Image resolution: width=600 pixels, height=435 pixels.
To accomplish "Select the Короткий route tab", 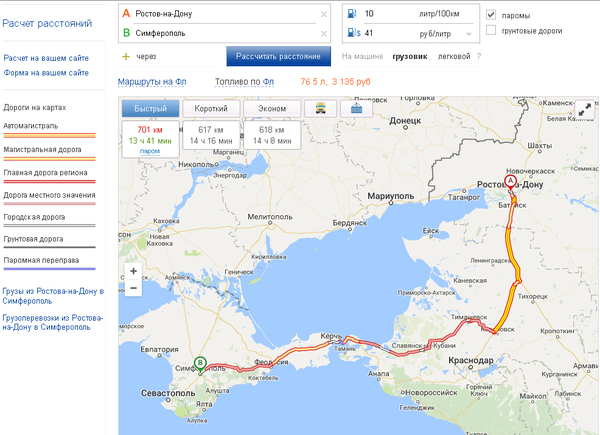I will pos(212,108).
